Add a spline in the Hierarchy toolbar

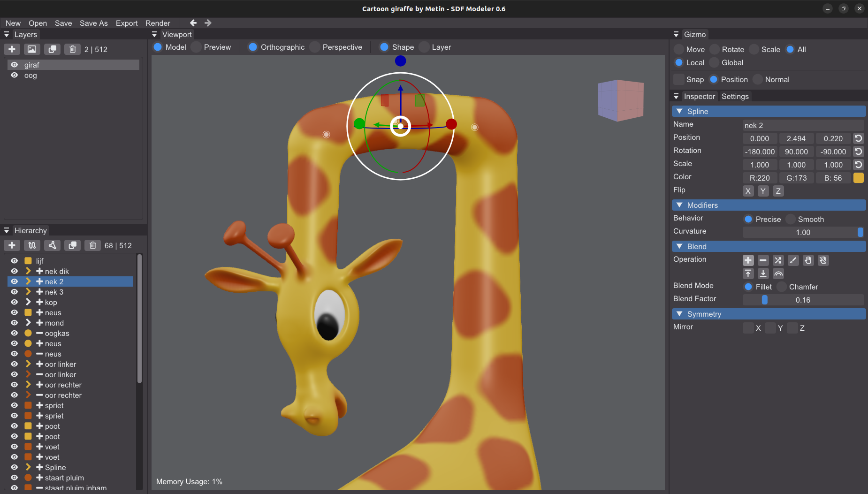(x=32, y=245)
